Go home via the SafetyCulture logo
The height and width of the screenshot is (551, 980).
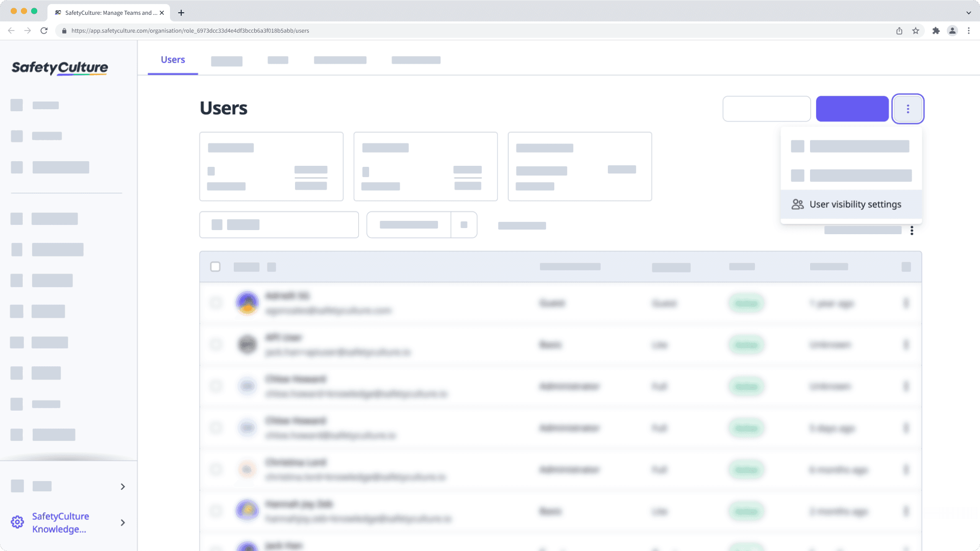[x=60, y=68]
